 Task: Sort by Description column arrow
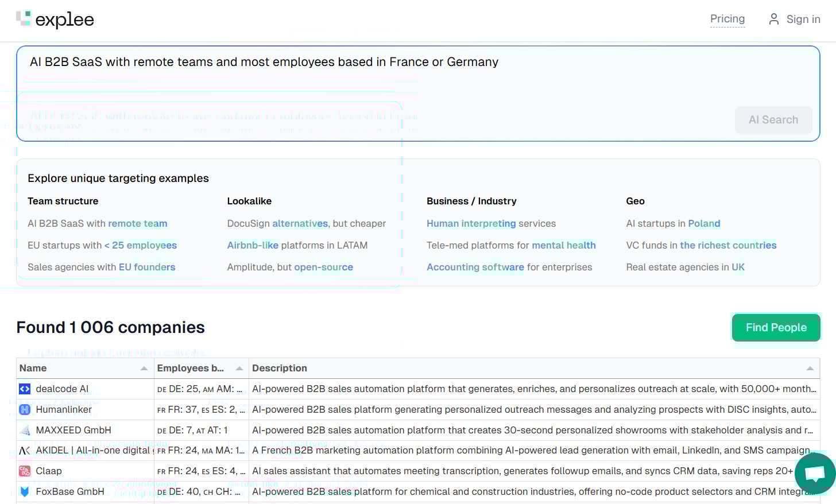810,369
